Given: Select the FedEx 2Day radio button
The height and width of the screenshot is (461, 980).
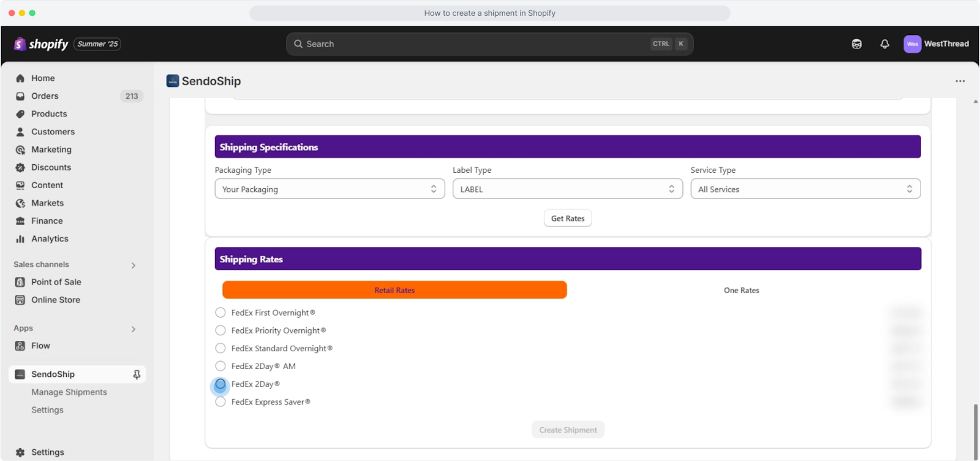Looking at the screenshot, I should pyautogui.click(x=221, y=384).
